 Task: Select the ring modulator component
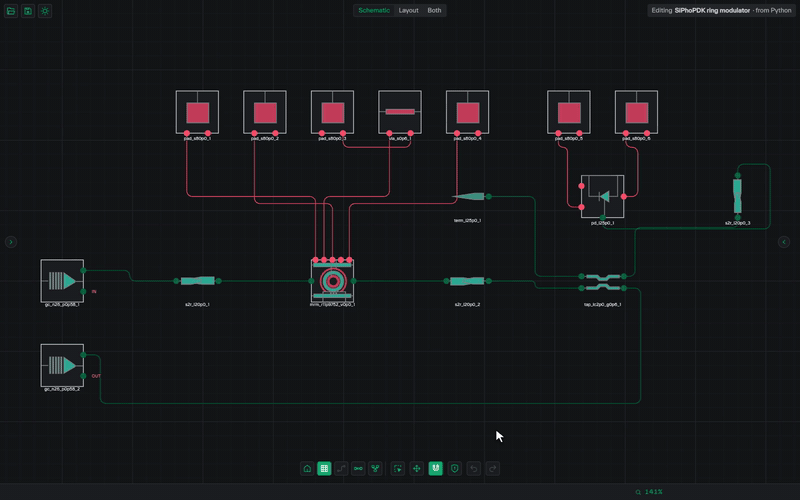click(x=333, y=281)
